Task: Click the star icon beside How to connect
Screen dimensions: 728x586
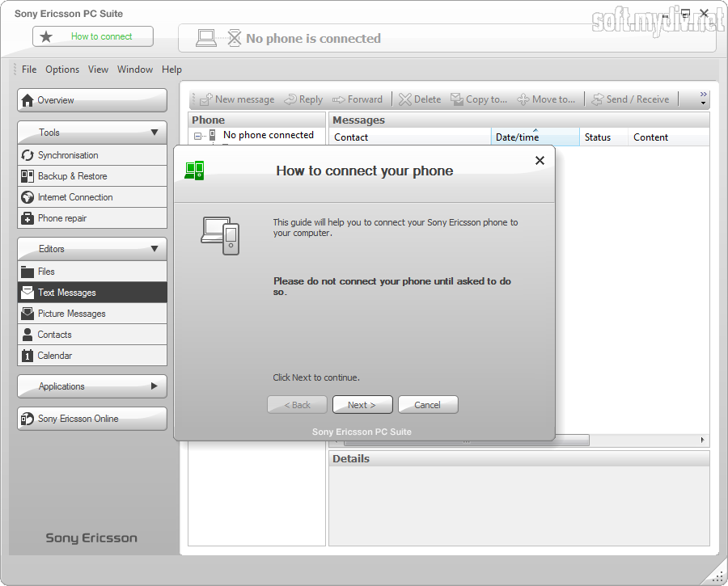Action: [46, 36]
